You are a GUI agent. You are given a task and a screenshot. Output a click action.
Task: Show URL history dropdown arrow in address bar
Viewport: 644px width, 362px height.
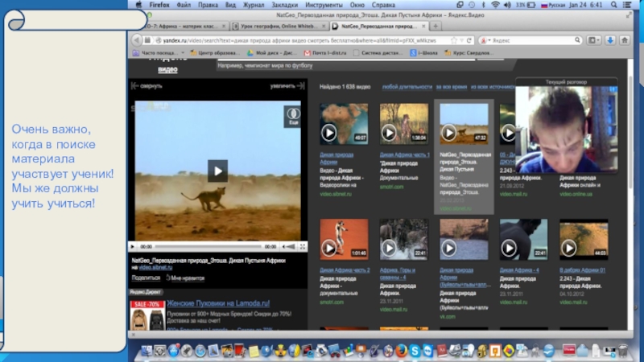461,40
